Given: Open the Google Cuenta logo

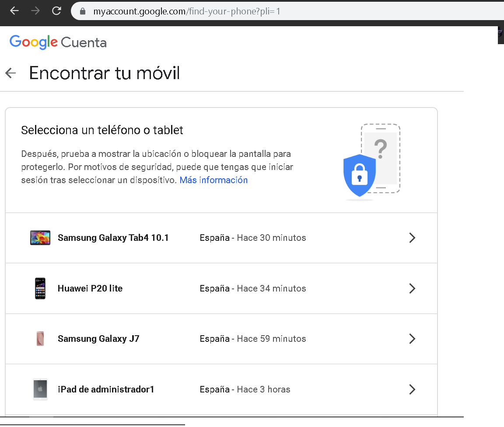Looking at the screenshot, I should tap(58, 42).
